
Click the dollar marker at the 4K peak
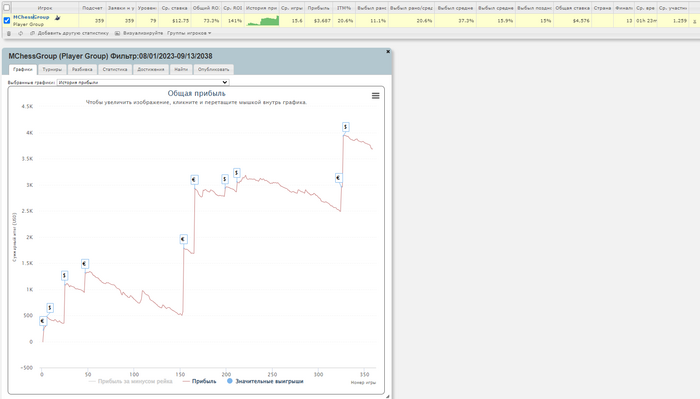click(346, 127)
